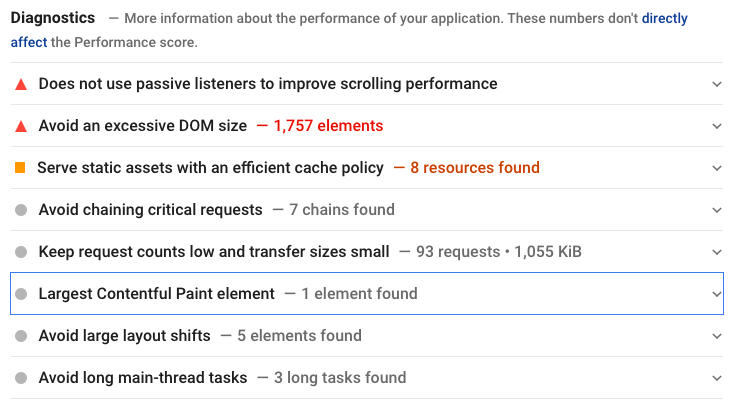Click 'Serve static assets' audit title
Image resolution: width=745 pixels, height=405 pixels.
pyautogui.click(x=210, y=168)
